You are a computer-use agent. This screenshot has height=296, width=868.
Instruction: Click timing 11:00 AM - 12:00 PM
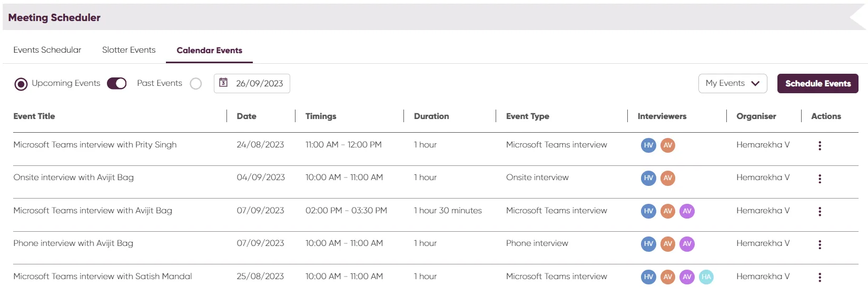click(343, 145)
